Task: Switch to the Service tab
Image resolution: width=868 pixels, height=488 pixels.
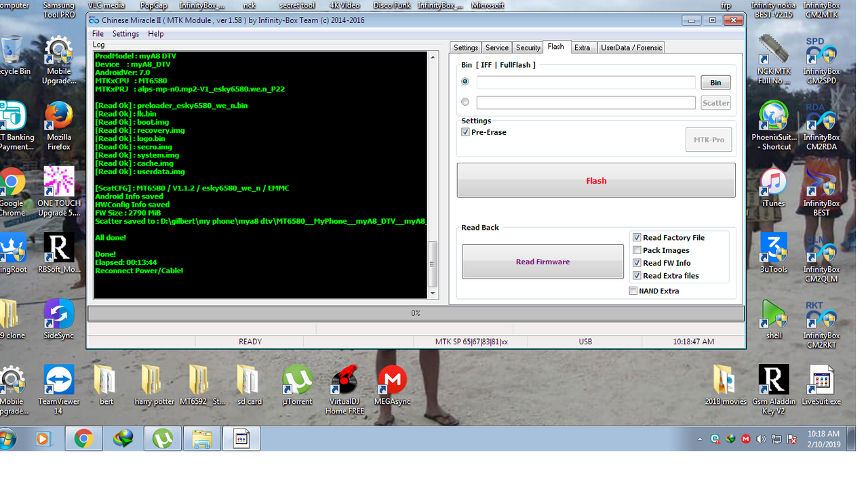Action: click(x=497, y=47)
